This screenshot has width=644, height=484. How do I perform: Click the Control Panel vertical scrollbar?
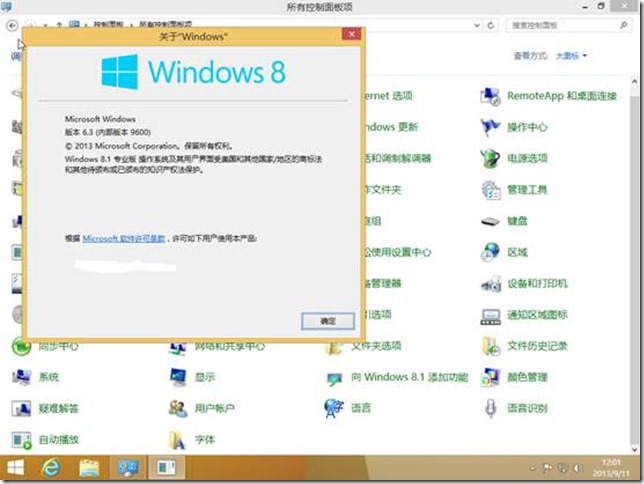[635, 263]
